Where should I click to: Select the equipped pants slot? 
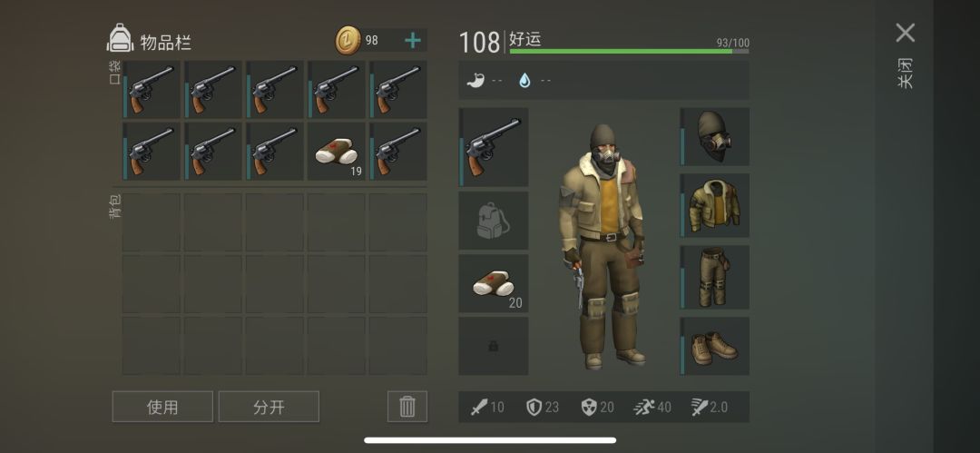pos(715,277)
